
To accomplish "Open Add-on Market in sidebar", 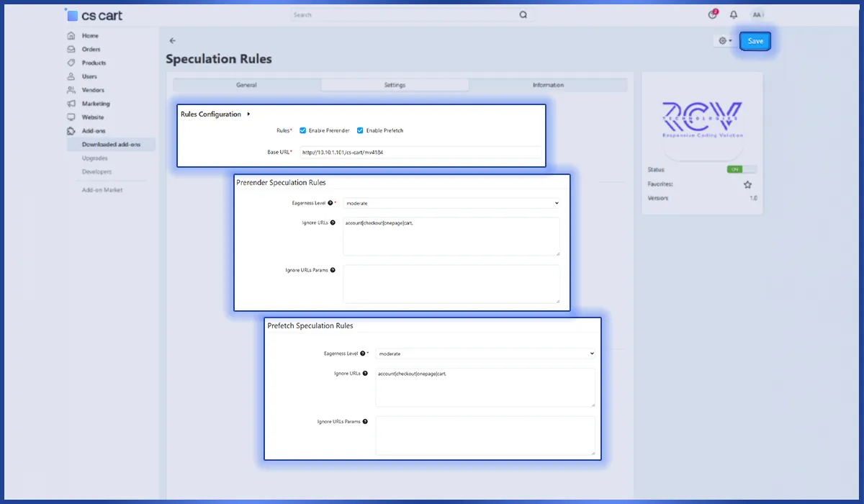I will pyautogui.click(x=102, y=190).
